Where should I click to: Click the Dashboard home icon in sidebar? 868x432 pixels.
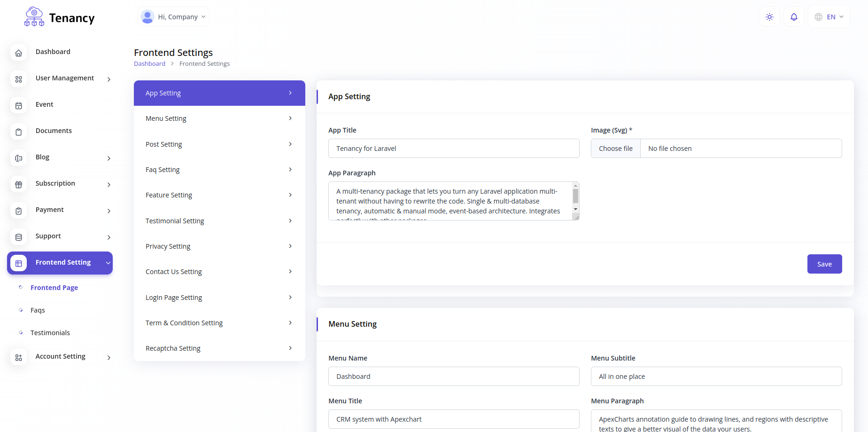coord(19,53)
